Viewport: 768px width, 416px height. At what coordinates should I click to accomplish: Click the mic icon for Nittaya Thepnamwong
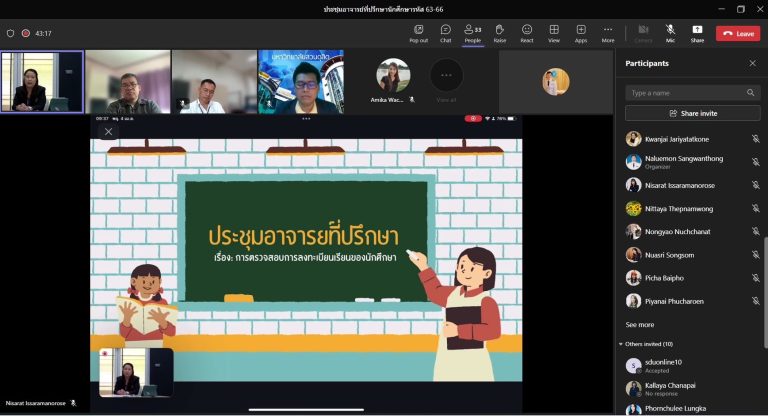point(755,208)
